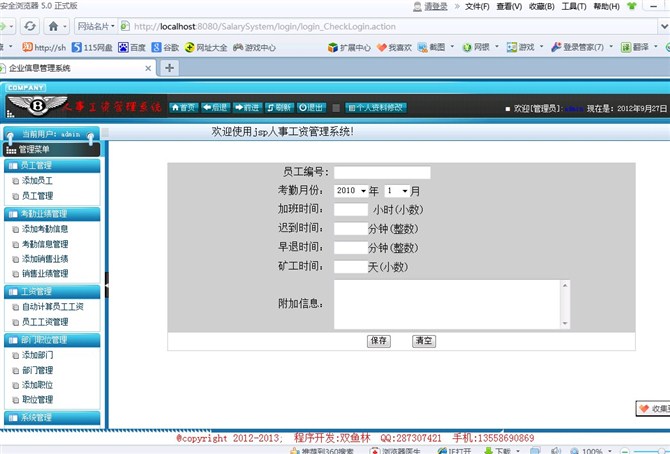Open the 百度 bookmark
The height and width of the screenshot is (454, 670).
point(132,47)
